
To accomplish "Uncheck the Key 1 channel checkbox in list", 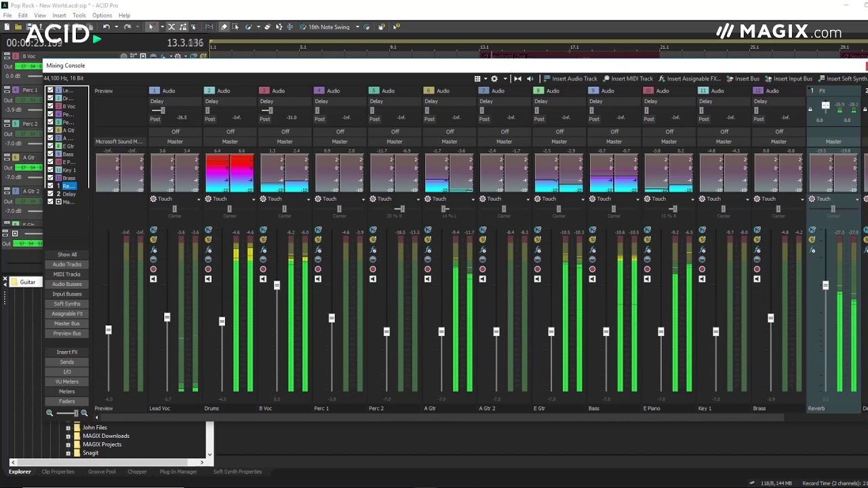I will (x=50, y=170).
